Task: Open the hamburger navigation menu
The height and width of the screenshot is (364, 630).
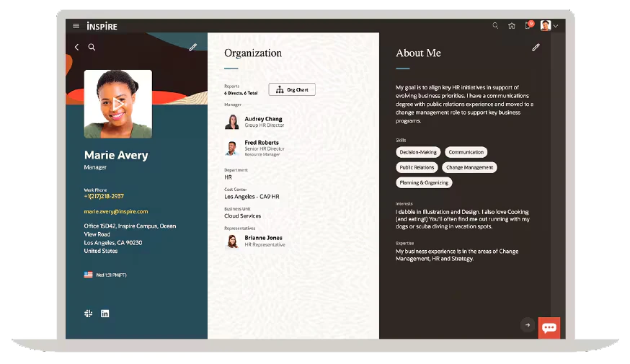Action: (x=76, y=26)
